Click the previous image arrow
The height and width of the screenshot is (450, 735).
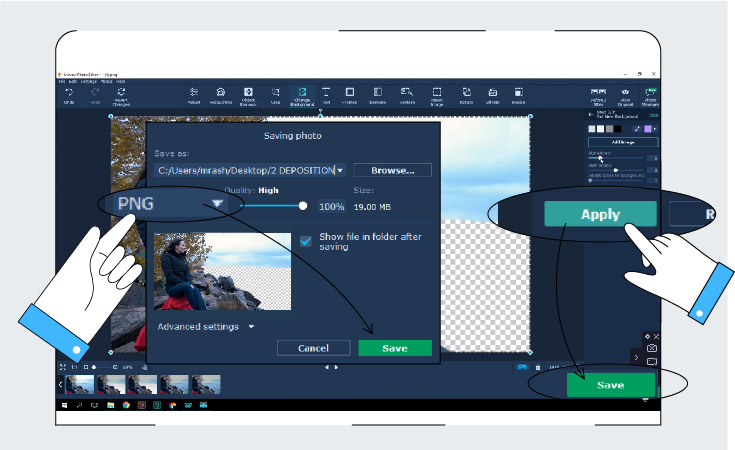coord(327,367)
